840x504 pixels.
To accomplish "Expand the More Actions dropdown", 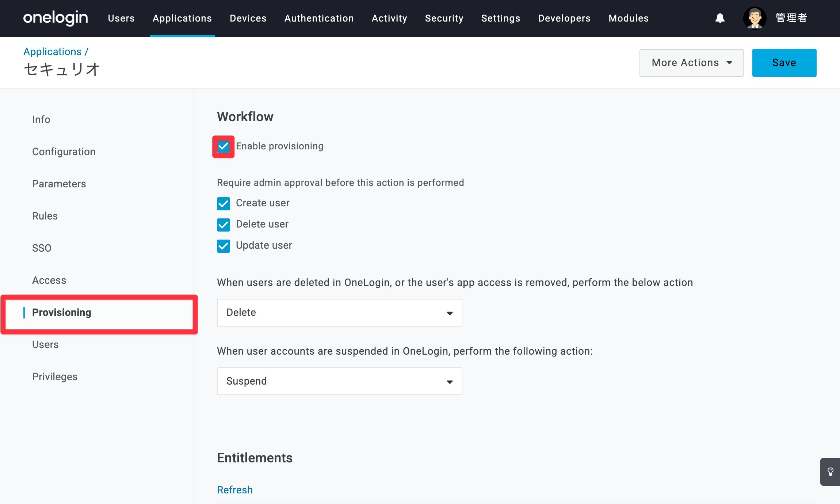I will (x=691, y=63).
